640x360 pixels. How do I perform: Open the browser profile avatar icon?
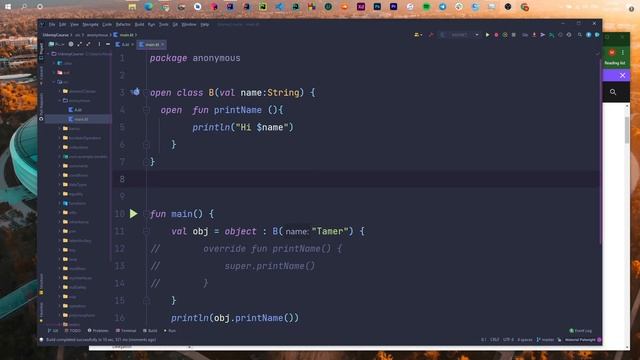click(612, 53)
